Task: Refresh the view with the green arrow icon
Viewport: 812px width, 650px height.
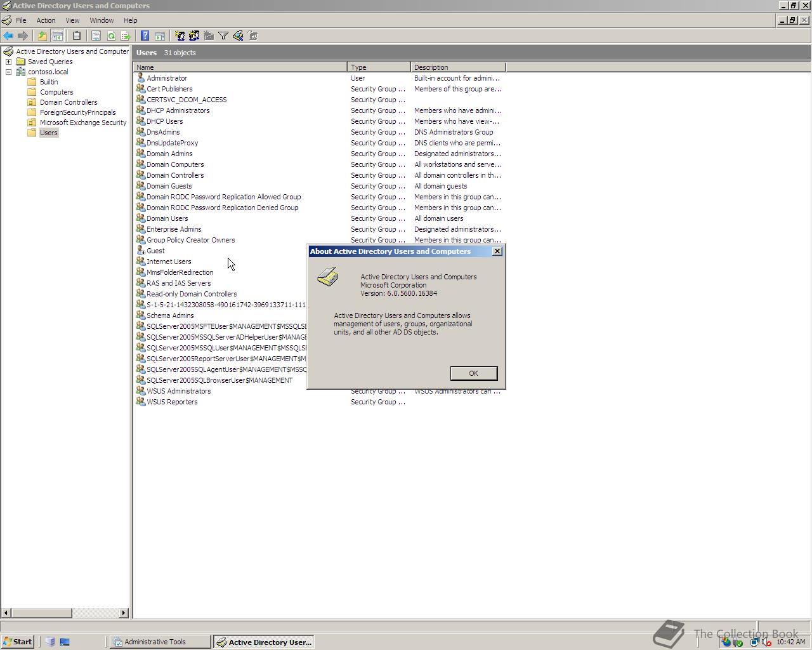Action: (111, 36)
